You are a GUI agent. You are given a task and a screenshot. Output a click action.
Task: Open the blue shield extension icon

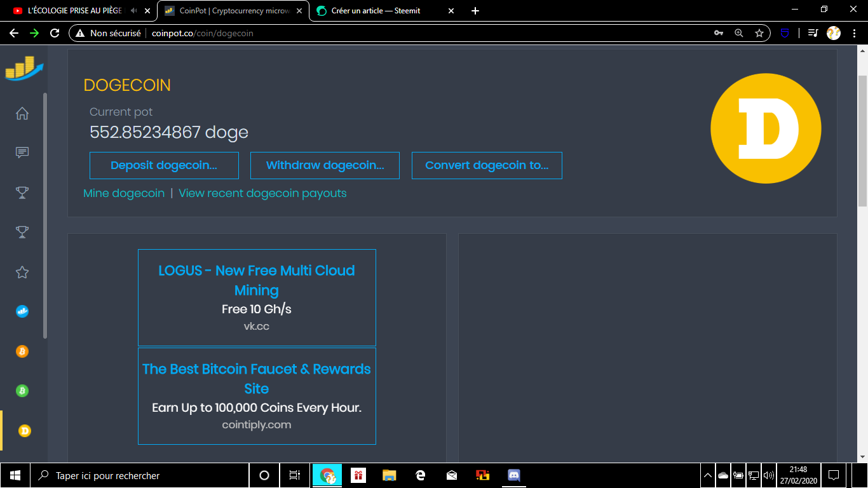[785, 33]
